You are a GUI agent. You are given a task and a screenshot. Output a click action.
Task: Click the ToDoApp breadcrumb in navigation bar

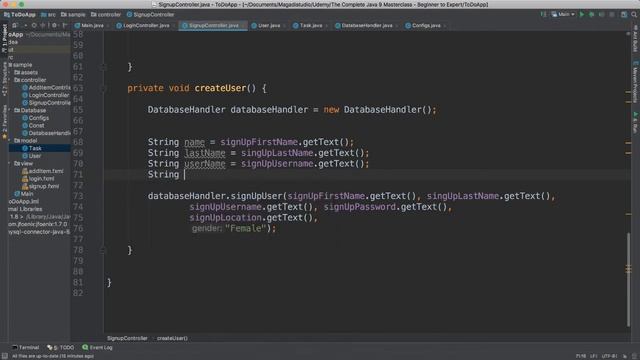pyautogui.click(x=20, y=14)
